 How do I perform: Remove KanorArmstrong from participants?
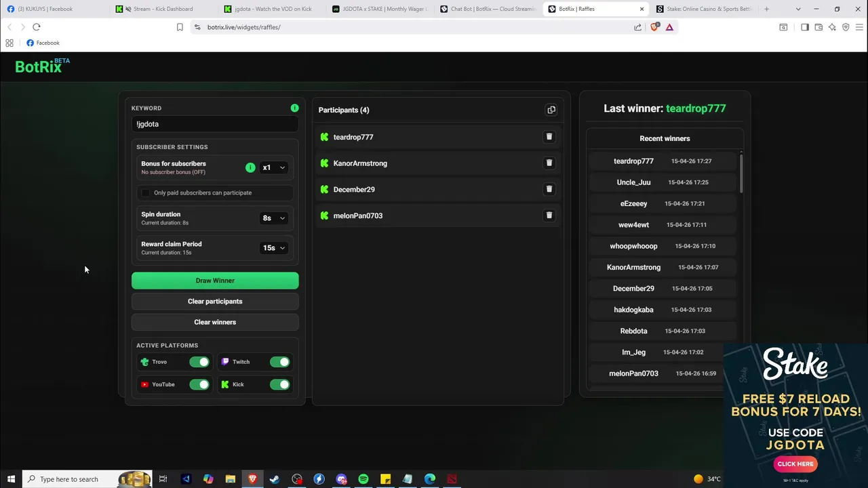tap(549, 163)
